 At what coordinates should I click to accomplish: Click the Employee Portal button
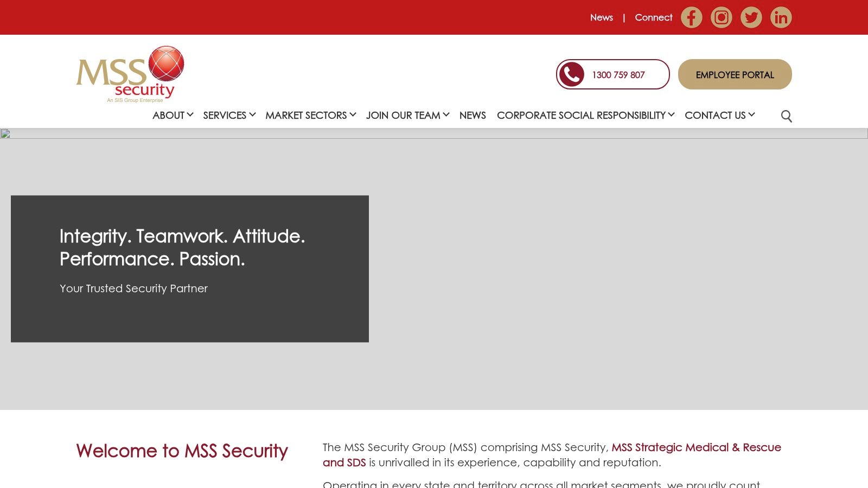point(735,74)
